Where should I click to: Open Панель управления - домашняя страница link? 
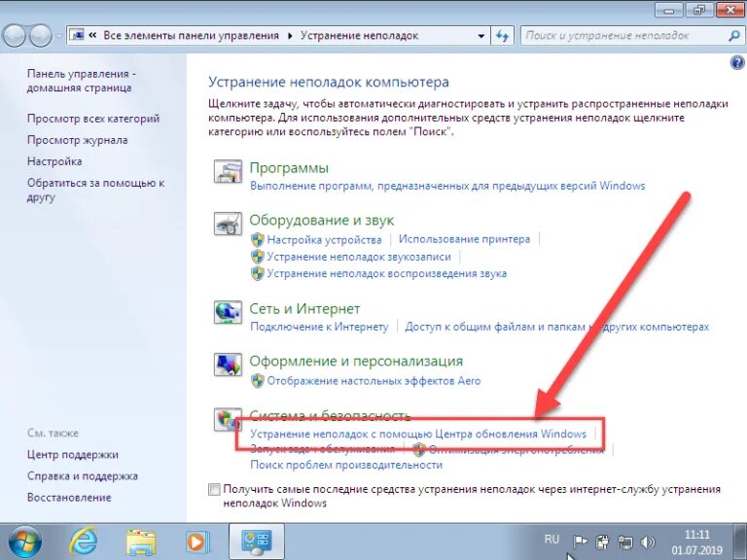[82, 81]
